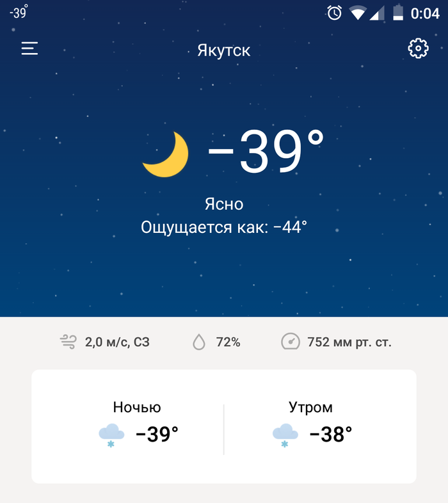Image resolution: width=448 pixels, height=503 pixels.
Task: Tap the Якутск city title
Action: [224, 51]
